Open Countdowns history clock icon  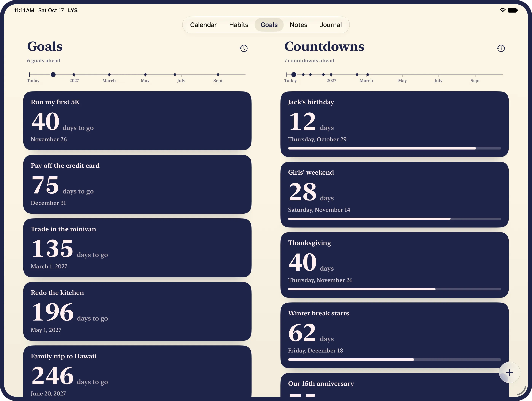point(501,48)
